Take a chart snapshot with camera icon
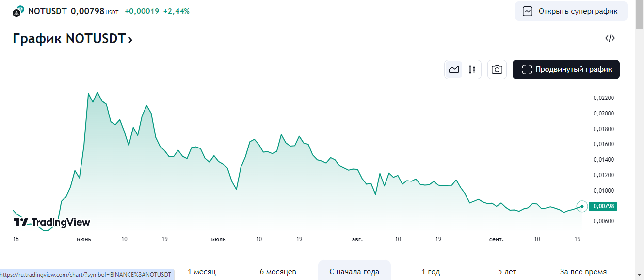 (497, 69)
